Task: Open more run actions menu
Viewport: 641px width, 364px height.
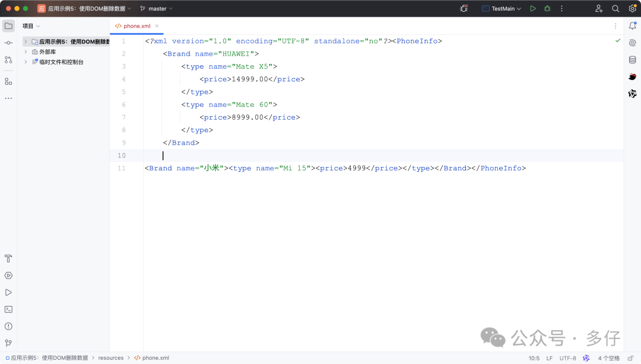Action: click(561, 8)
